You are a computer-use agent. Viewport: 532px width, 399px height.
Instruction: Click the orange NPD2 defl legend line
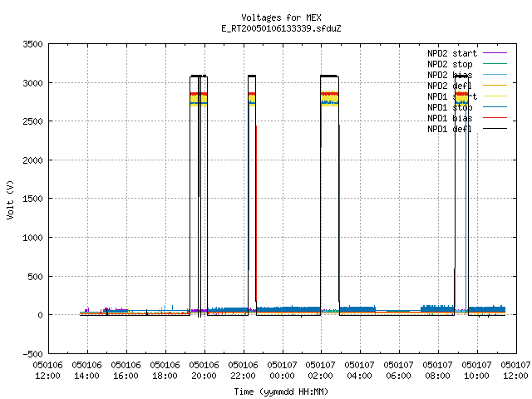click(495, 86)
